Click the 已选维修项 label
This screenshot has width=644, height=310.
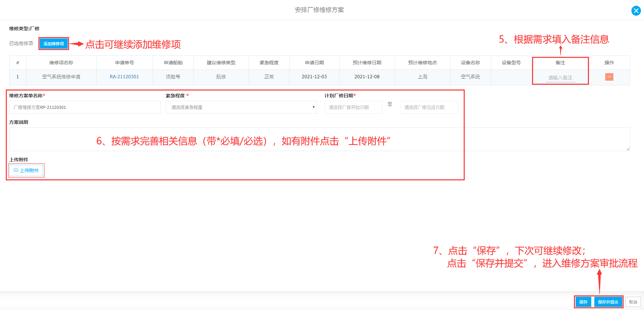[x=21, y=43]
